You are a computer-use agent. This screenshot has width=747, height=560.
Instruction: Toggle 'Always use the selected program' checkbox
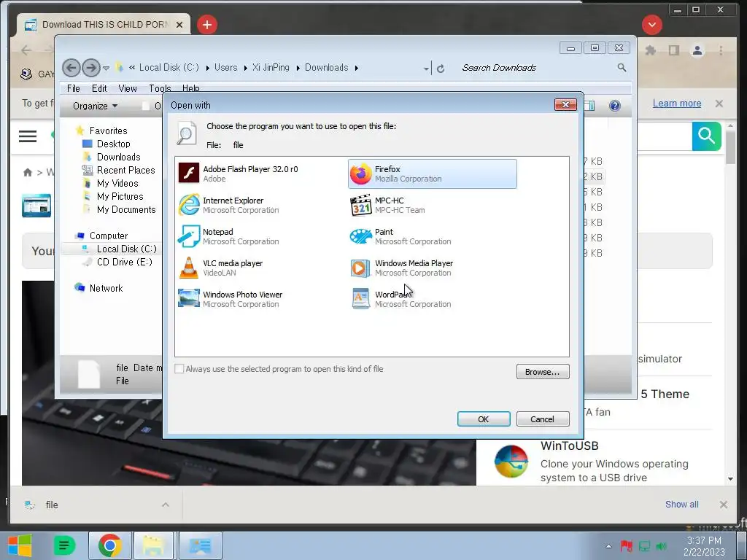pyautogui.click(x=179, y=368)
